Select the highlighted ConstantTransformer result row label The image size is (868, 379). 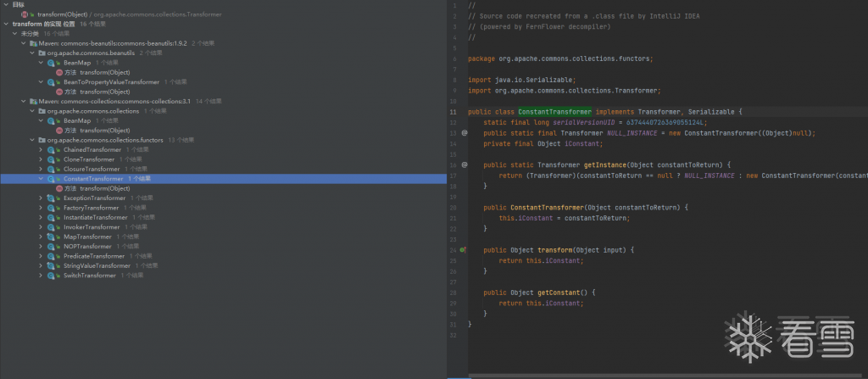tap(93, 179)
